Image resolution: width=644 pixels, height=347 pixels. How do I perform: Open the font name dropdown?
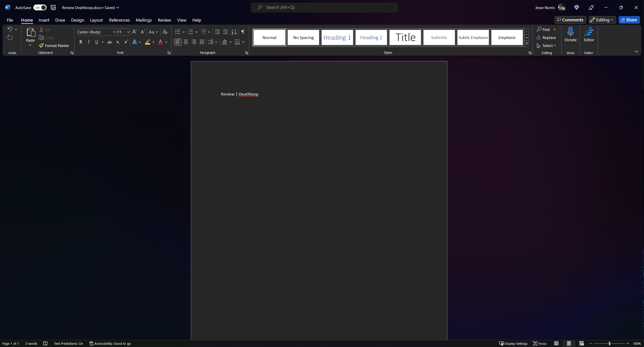coord(114,32)
